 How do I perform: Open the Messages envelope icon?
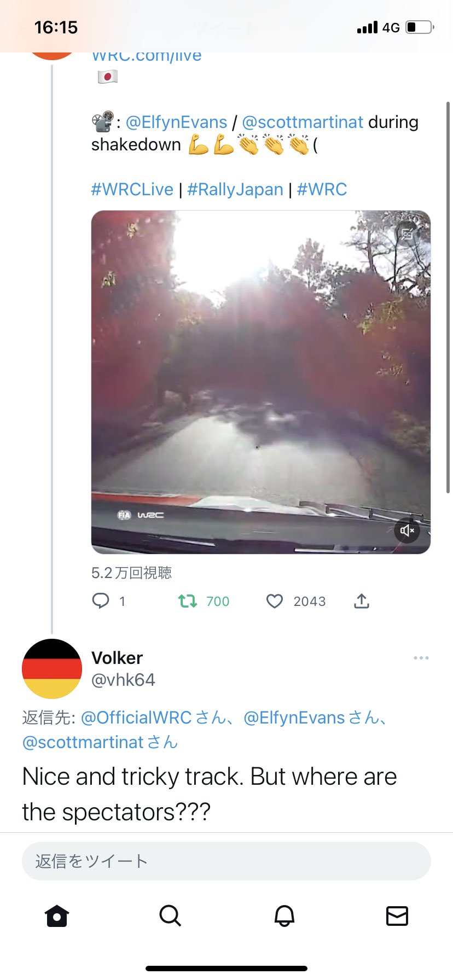397,915
